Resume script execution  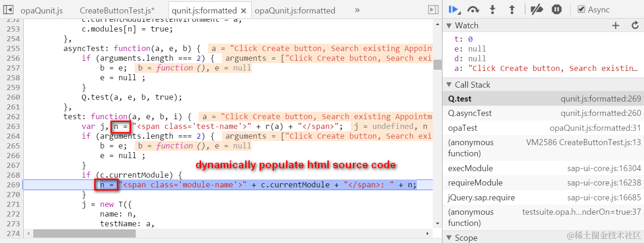coord(454,9)
